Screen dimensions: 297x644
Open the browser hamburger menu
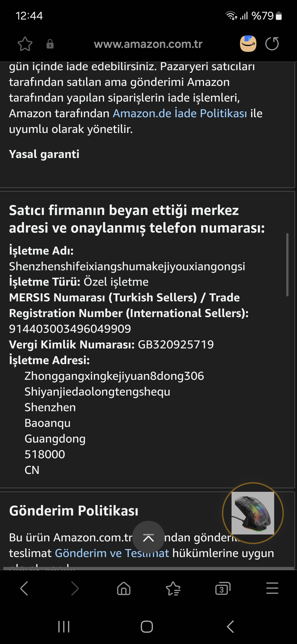coord(272,588)
